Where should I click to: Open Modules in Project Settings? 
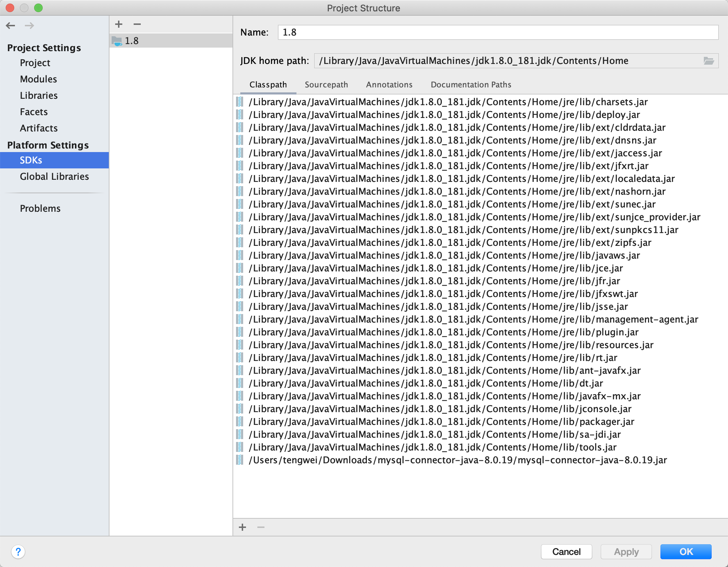pyautogui.click(x=38, y=79)
